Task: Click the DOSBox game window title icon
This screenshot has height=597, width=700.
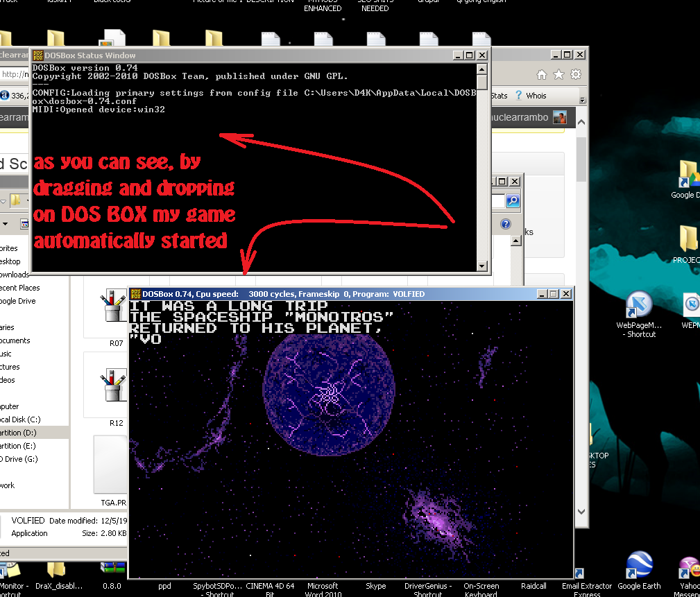Action: (x=136, y=294)
